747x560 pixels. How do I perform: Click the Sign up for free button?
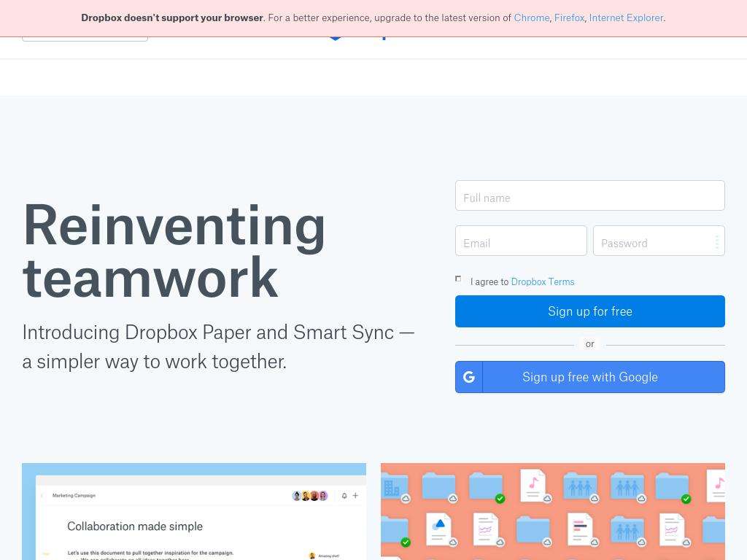(x=589, y=311)
